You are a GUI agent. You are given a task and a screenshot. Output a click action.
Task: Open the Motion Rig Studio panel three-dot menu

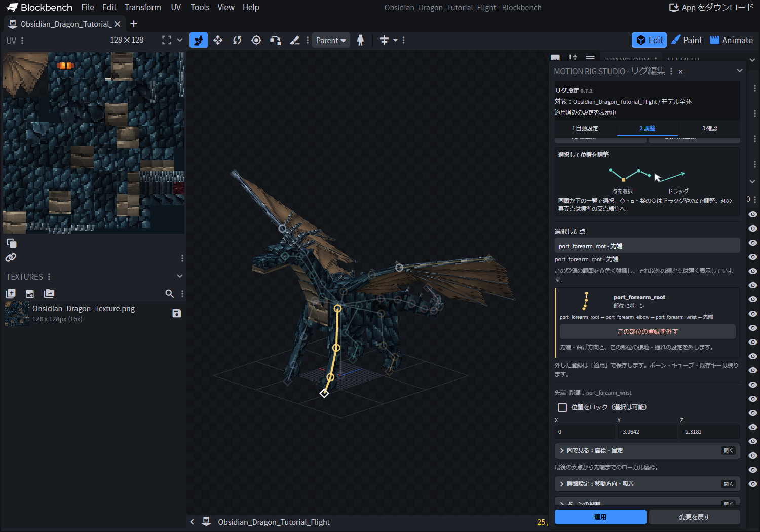coord(671,72)
